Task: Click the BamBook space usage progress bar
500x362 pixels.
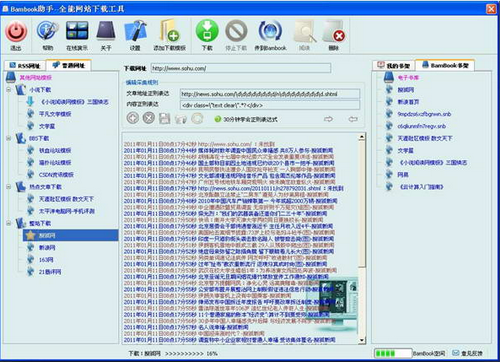Action: tap(393, 353)
